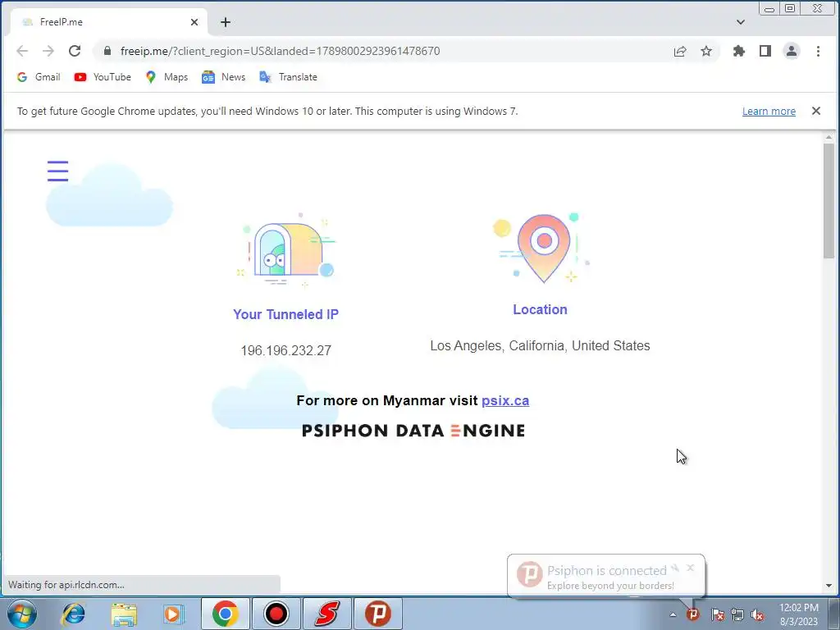Image resolution: width=840 pixels, height=630 pixels.
Task: Open Windows Explorer from taskbar
Action: [x=124, y=614]
